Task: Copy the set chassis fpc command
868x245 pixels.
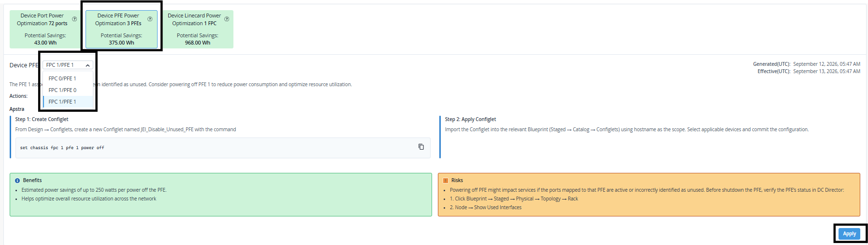Action: pyautogui.click(x=421, y=147)
